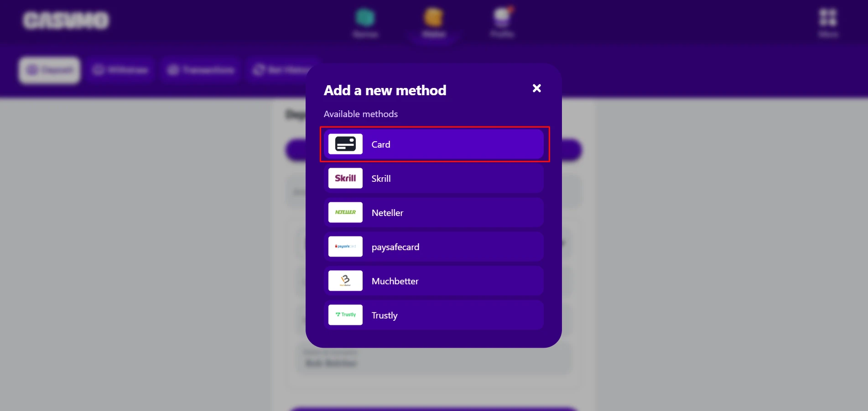The height and width of the screenshot is (411, 868).
Task: Select the Card payment method
Action: [434, 144]
